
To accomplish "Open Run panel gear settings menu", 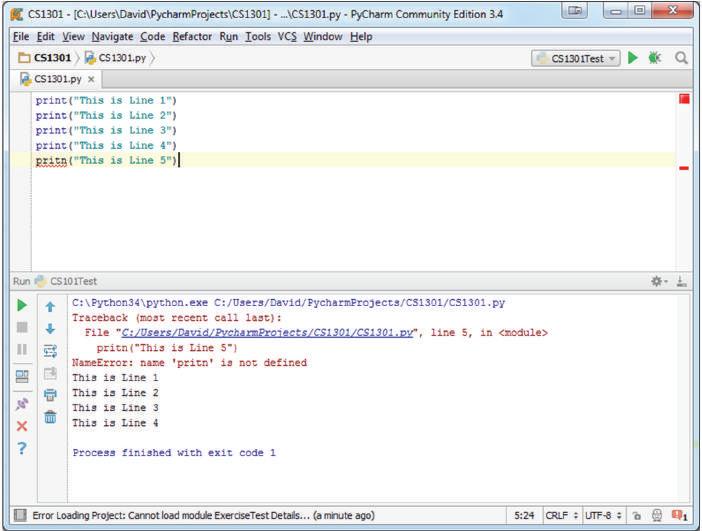I will 658,282.
